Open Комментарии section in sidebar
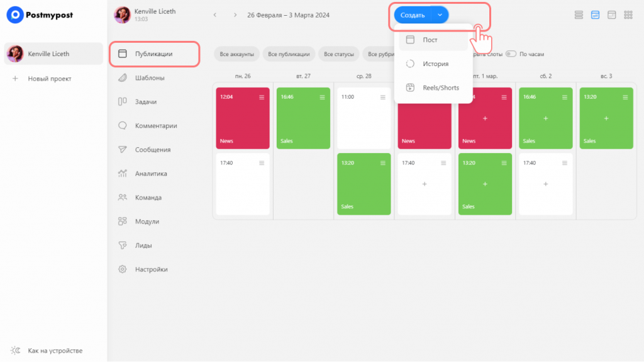This screenshot has height=362, width=644. [x=155, y=126]
